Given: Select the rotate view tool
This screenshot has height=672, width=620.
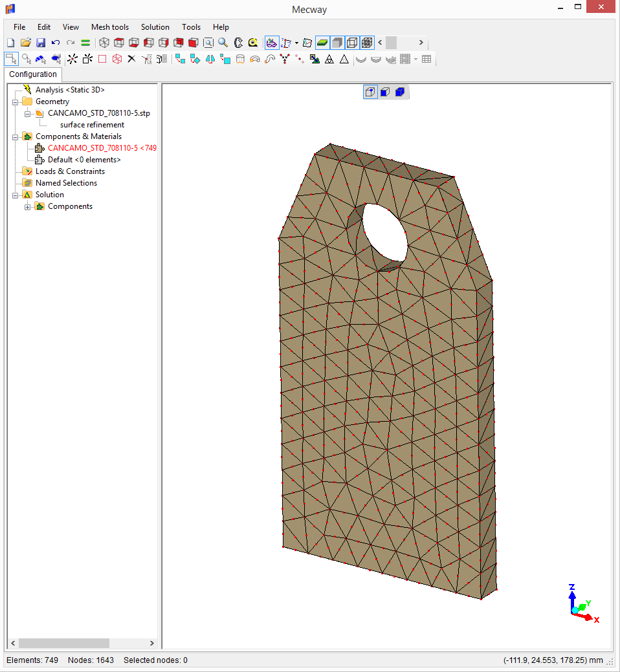Looking at the screenshot, I should (x=238, y=43).
